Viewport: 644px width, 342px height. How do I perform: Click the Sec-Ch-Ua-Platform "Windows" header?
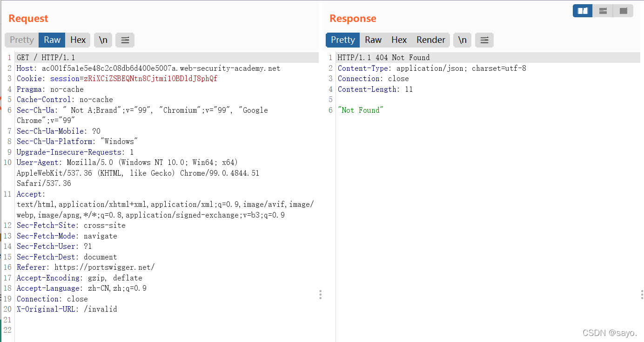pyautogui.click(x=77, y=142)
